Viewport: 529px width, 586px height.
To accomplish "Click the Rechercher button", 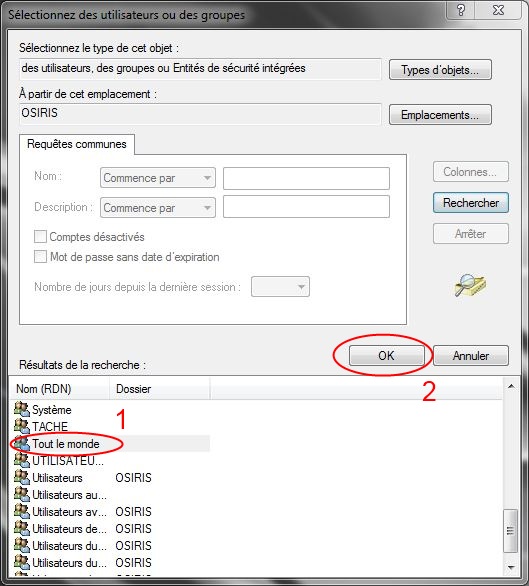I will tap(471, 203).
